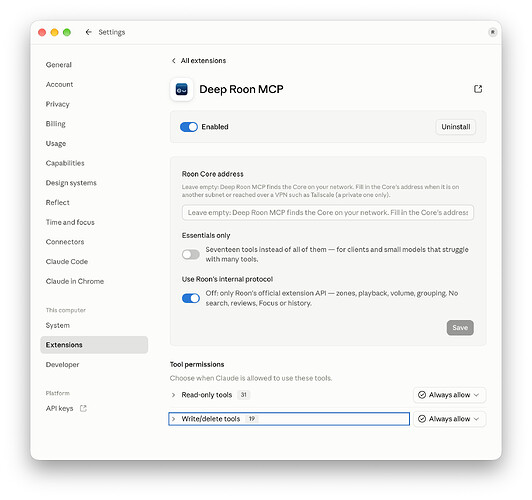Screen dimensions: 532x500
Task: Go to Connectors settings
Action: (65, 242)
